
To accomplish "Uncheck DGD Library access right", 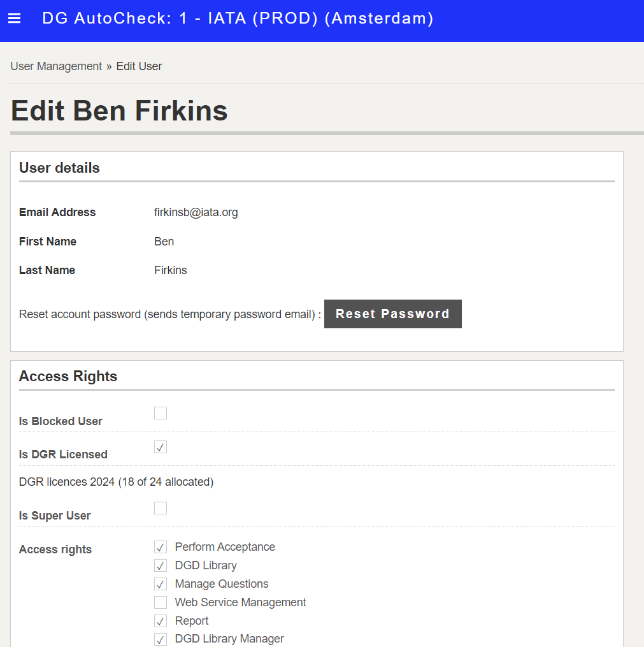I will pyautogui.click(x=161, y=565).
